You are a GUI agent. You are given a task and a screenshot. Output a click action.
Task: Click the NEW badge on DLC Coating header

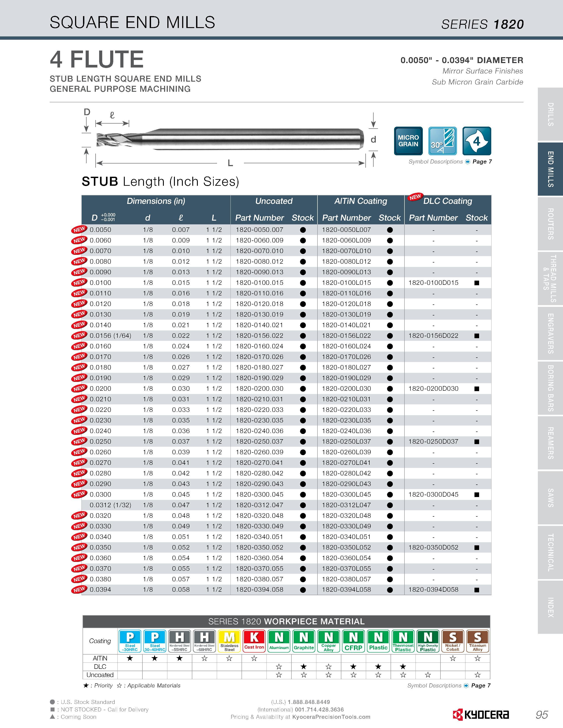click(415, 197)
